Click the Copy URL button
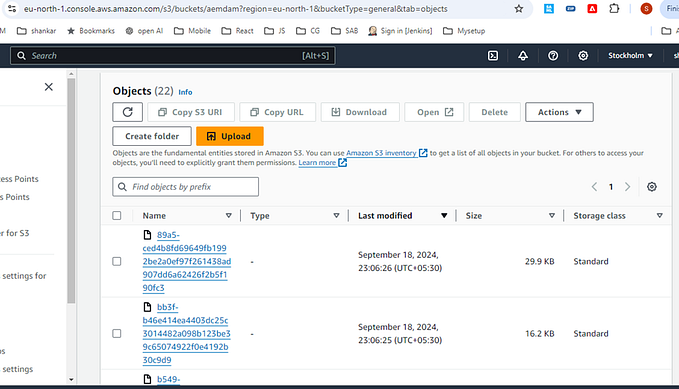 click(x=278, y=112)
